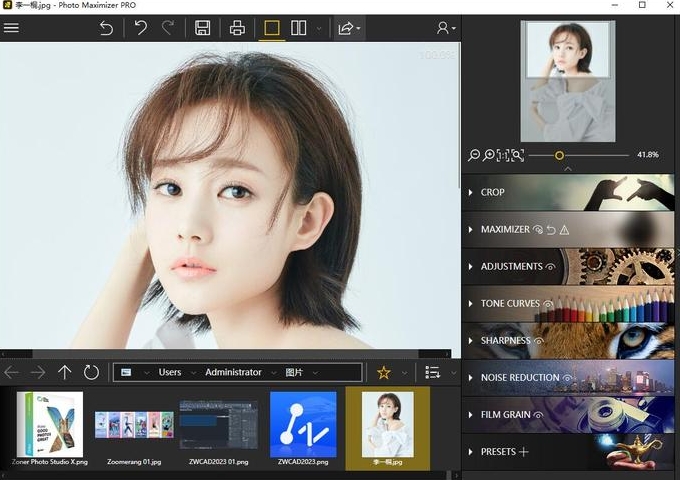Select 图片 folder in the path breadcrumb
680x480 pixels.
tap(294, 372)
